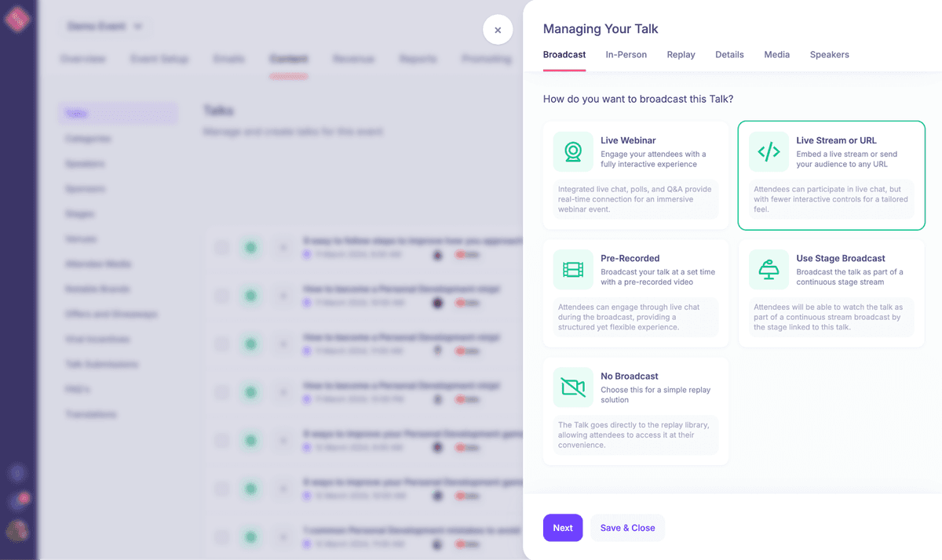Open the Replay tab
Screen dimensions: 942x560
(x=681, y=55)
